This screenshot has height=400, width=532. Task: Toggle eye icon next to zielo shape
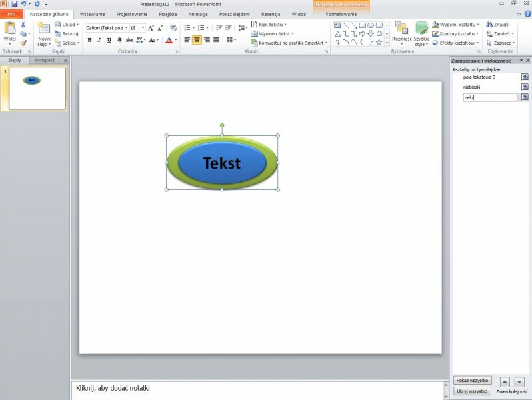coord(525,97)
